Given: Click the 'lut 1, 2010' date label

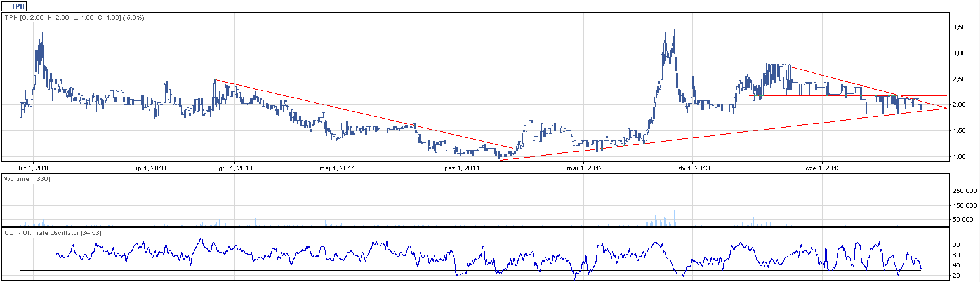Looking at the screenshot, I should 34,168.
